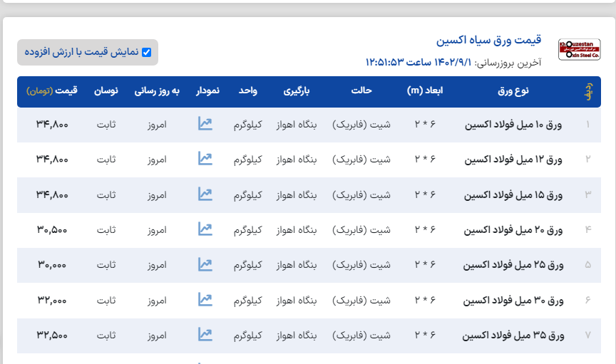Open chart icon for 35 mil Oxin sheet
This screenshot has height=364, width=616.
205,334
